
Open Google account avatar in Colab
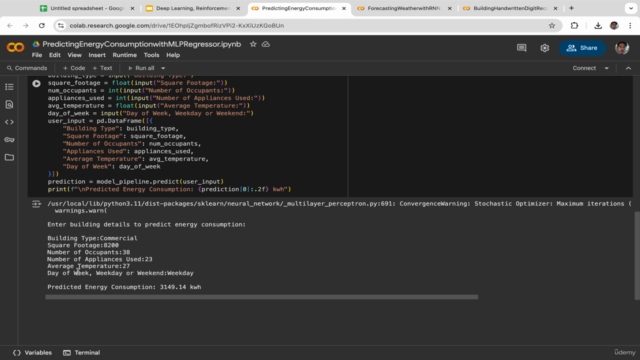[622, 48]
